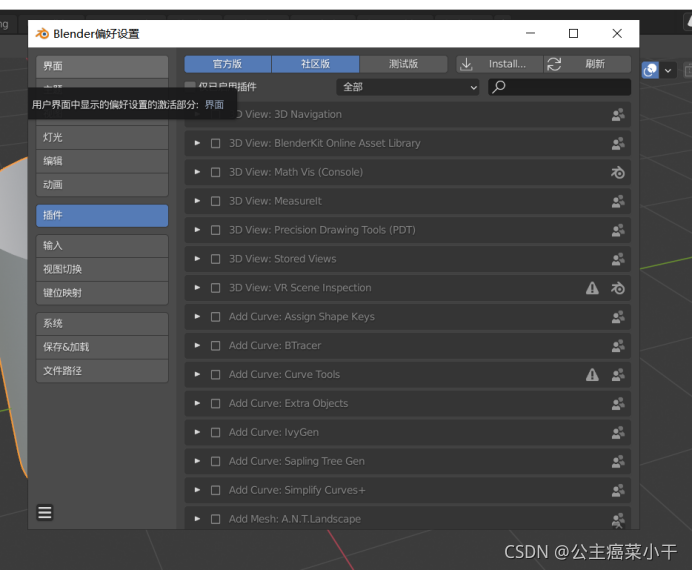Click the Install... button
This screenshot has width=693, height=570.
(x=499, y=64)
